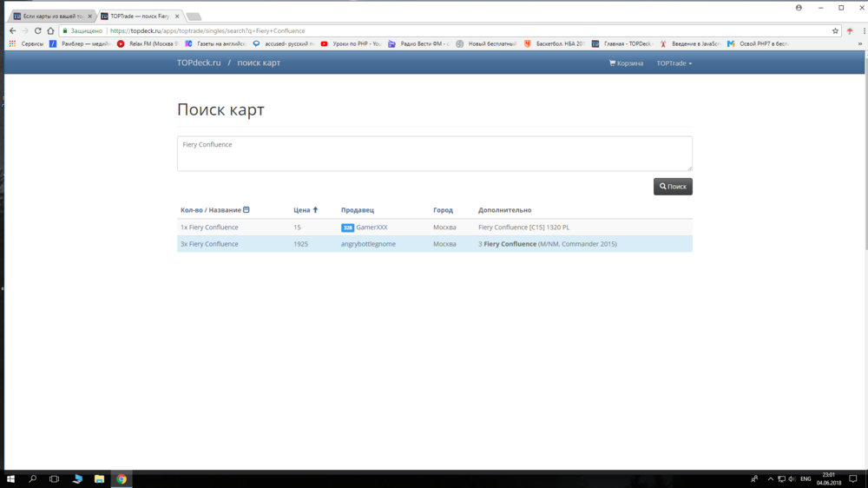Open seller GamerXXX profile link
The width and height of the screenshot is (868, 488).
(x=372, y=228)
